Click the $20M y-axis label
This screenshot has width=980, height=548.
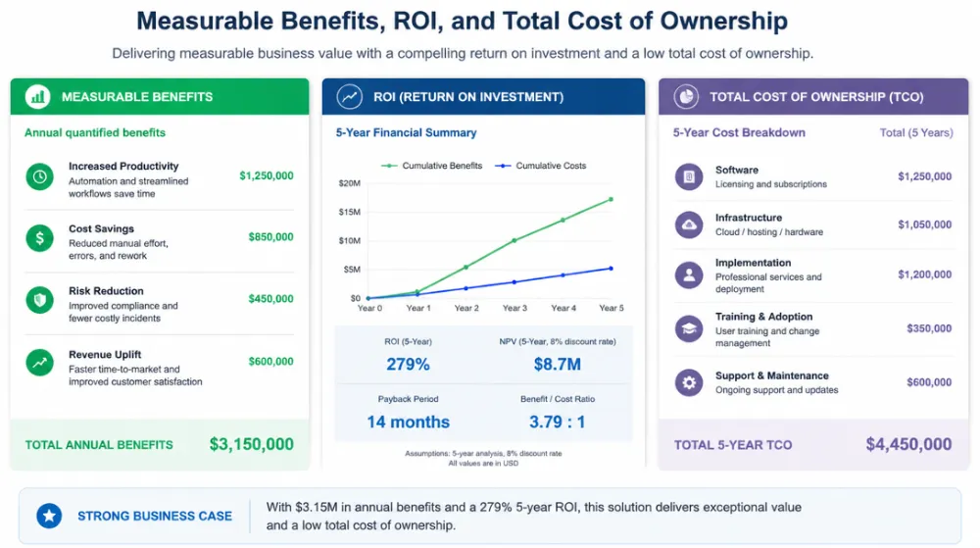point(350,183)
